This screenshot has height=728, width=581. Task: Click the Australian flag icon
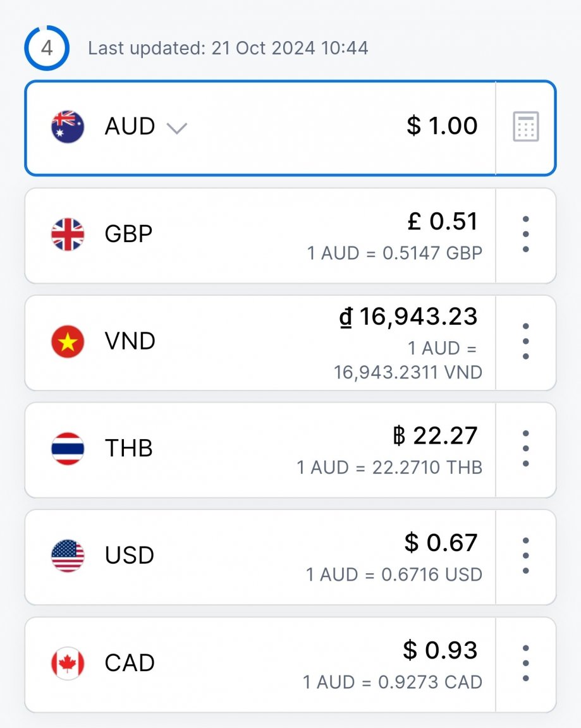pyautogui.click(x=68, y=126)
